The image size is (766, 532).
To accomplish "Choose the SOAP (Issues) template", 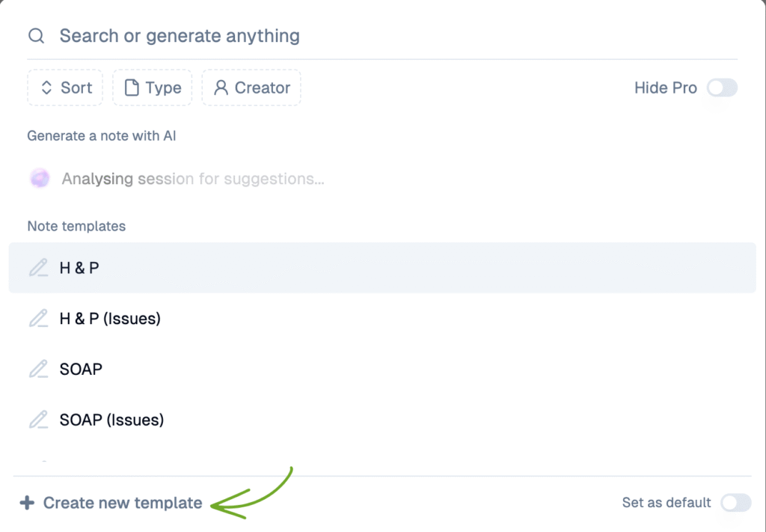I will click(111, 421).
